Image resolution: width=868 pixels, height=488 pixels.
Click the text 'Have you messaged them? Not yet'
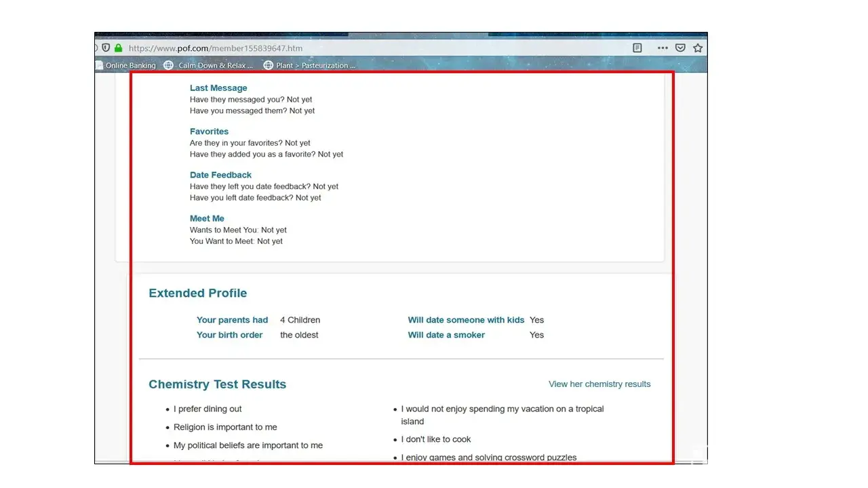[x=252, y=110]
